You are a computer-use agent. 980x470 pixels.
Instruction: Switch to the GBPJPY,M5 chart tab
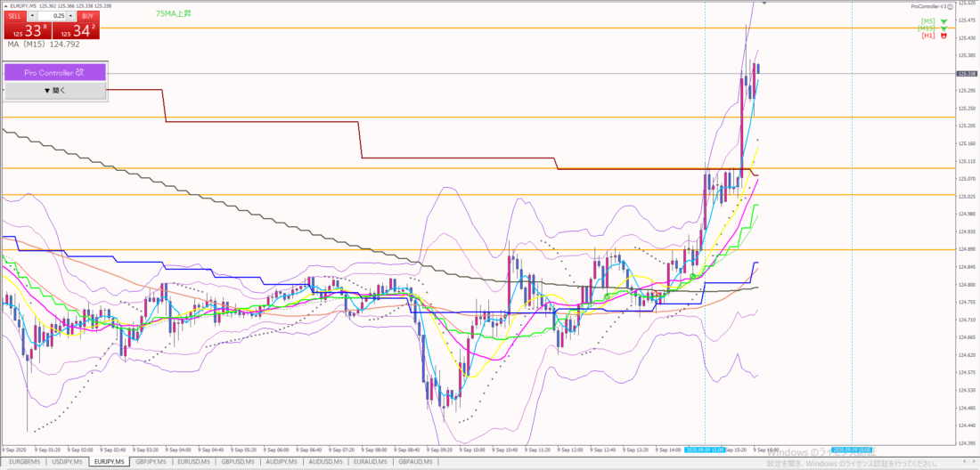151,462
